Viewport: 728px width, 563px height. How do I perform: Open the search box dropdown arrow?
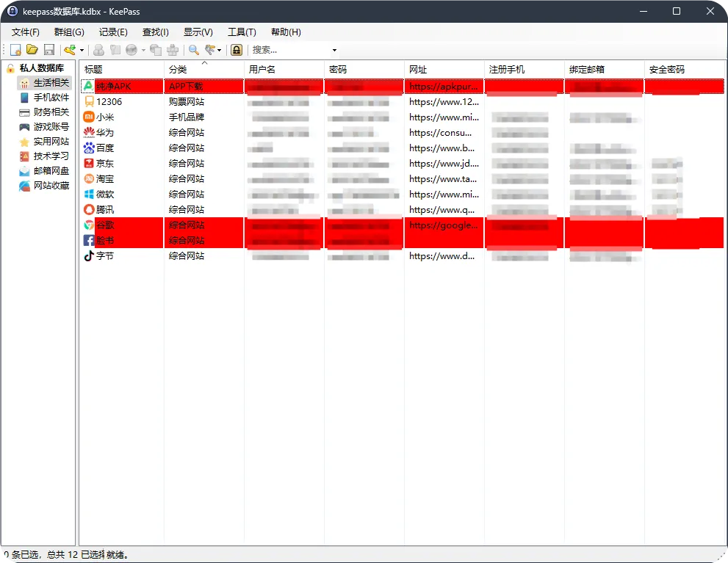pos(334,49)
